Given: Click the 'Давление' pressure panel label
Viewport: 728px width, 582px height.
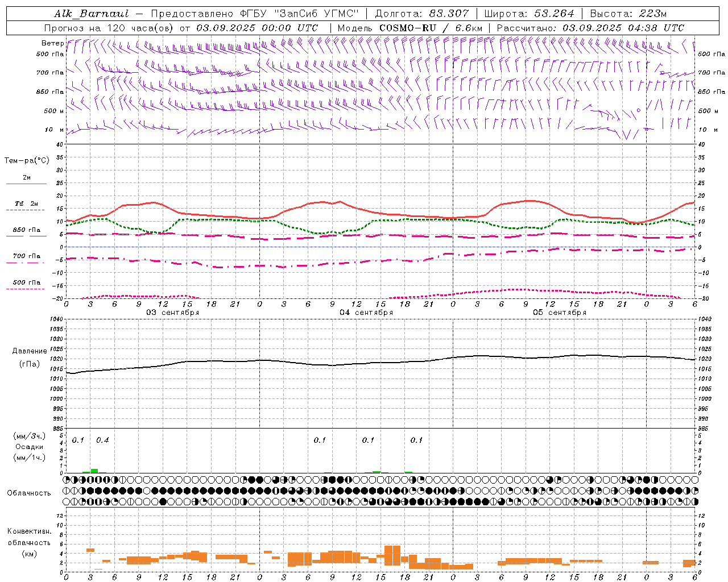Looking at the screenshot, I should [x=30, y=351].
